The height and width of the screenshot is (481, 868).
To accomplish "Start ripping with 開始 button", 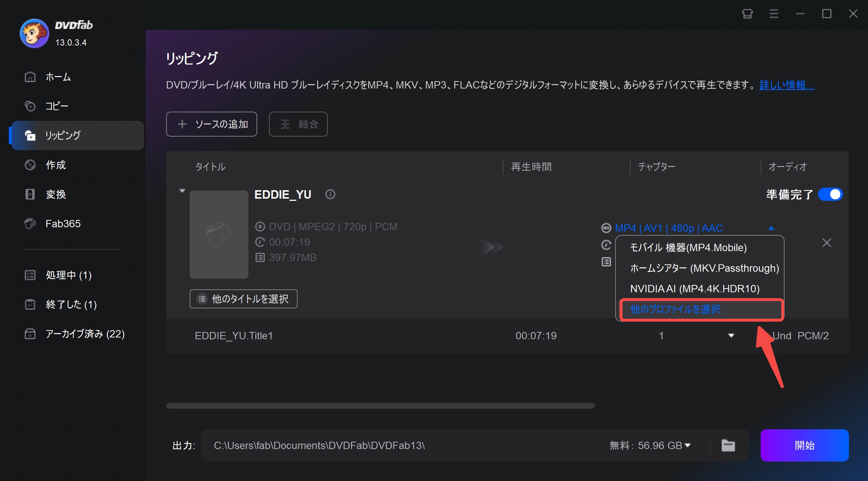I will [x=804, y=445].
